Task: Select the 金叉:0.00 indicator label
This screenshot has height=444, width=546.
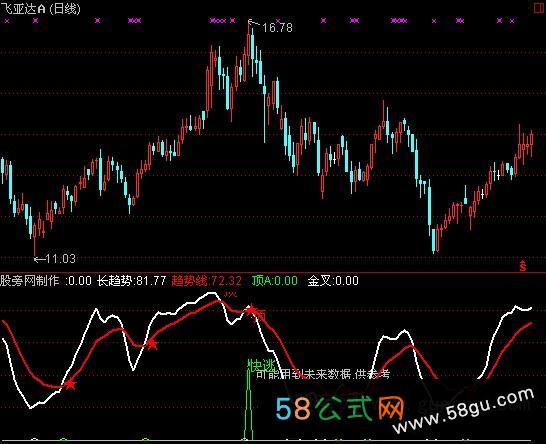Action: tap(333, 281)
